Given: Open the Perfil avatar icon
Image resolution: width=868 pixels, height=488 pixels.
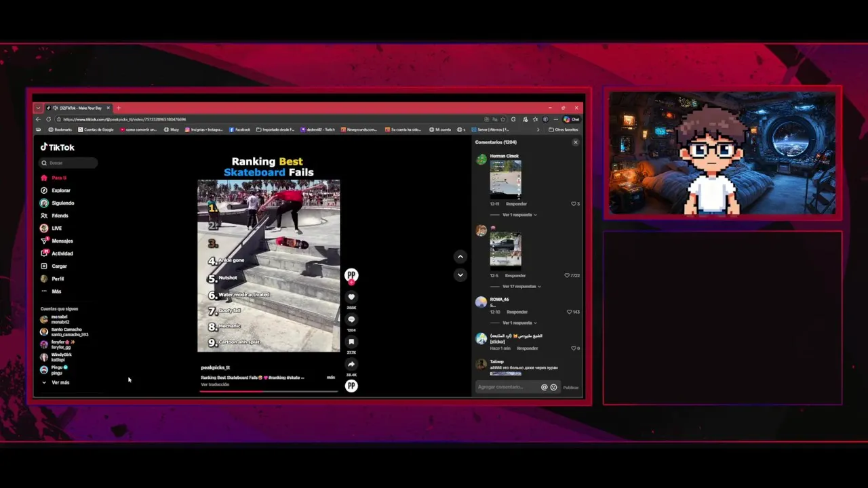Looking at the screenshot, I should click(x=44, y=279).
